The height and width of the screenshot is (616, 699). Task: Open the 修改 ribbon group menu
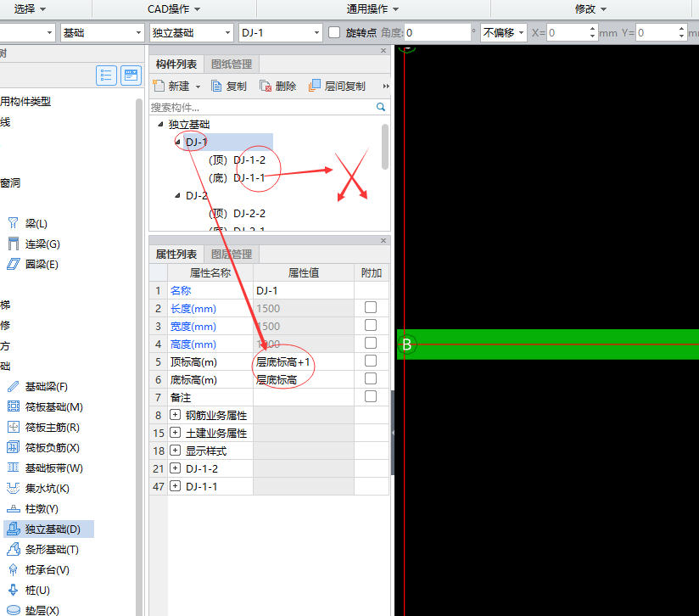point(590,9)
